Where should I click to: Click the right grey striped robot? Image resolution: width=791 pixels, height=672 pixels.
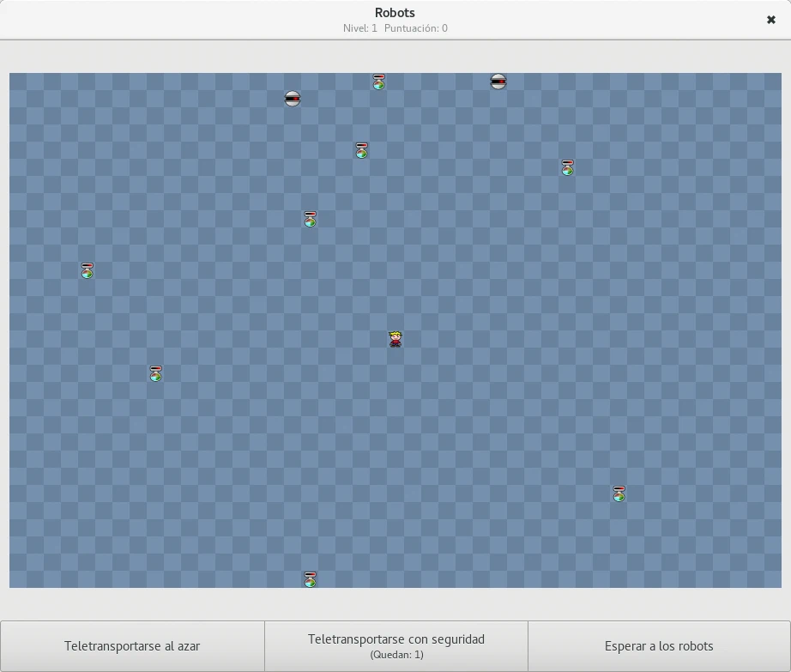tap(498, 82)
